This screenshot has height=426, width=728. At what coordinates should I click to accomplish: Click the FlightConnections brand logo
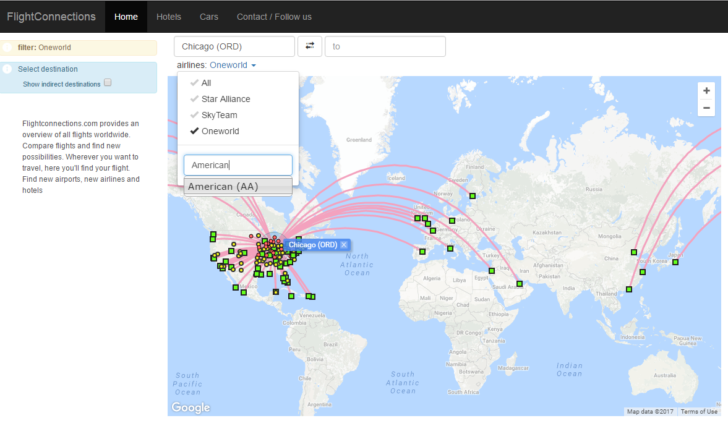pyautogui.click(x=51, y=17)
